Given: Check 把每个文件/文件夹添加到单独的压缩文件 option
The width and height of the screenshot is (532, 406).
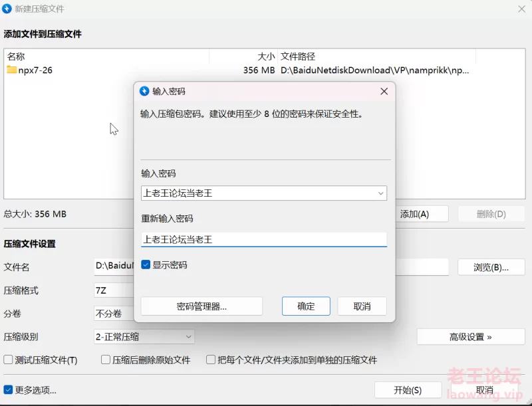Looking at the screenshot, I should (211, 359).
